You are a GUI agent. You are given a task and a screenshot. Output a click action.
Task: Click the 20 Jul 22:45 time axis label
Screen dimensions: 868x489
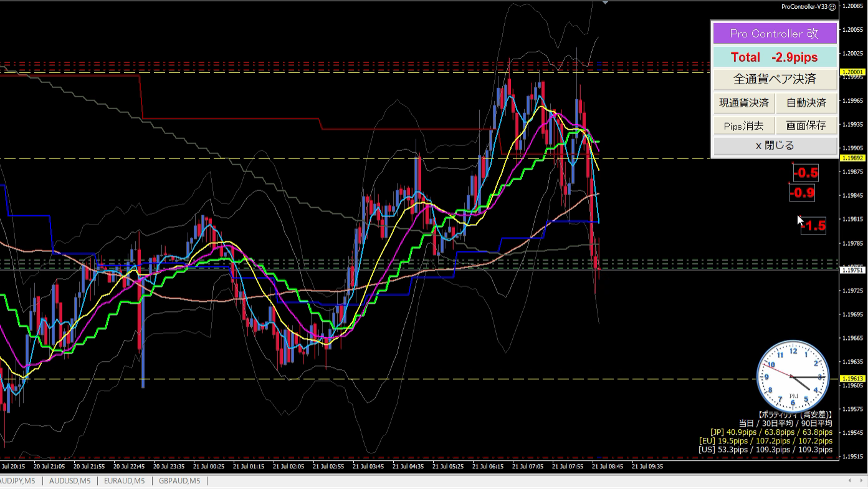click(x=129, y=466)
